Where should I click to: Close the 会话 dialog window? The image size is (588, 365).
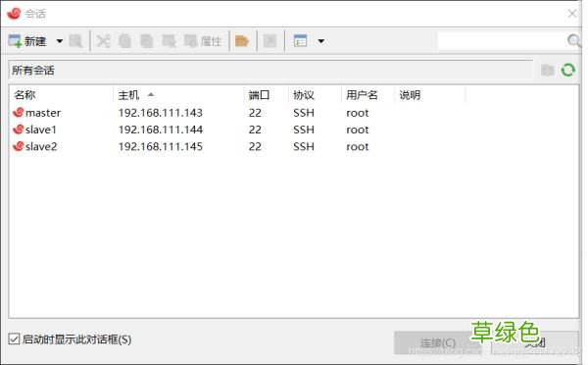(x=572, y=14)
